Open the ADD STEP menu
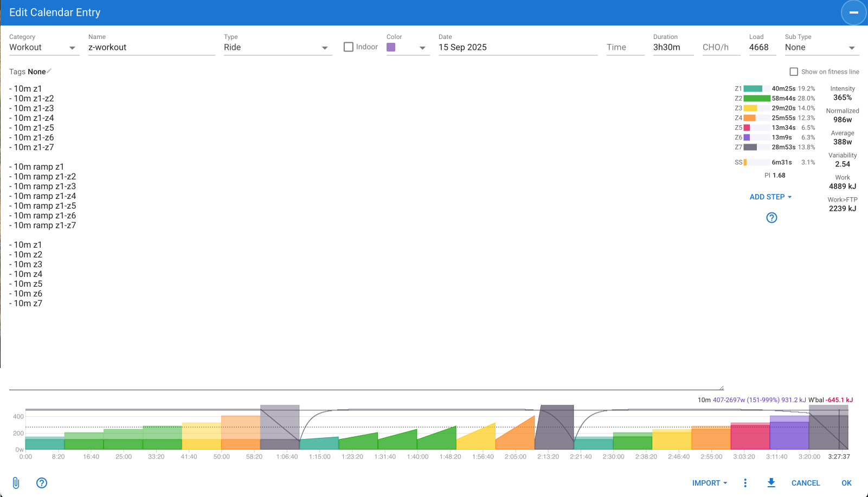 point(770,197)
